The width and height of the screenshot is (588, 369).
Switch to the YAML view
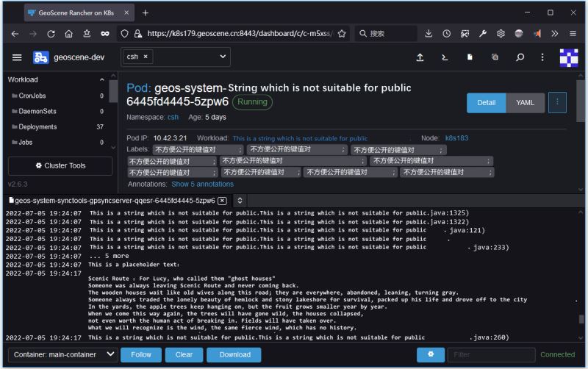(x=525, y=103)
